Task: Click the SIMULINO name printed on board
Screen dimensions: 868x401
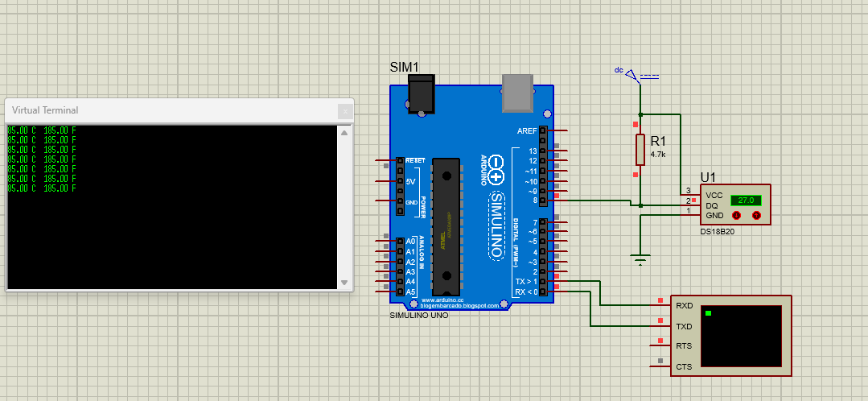Action: (x=496, y=225)
